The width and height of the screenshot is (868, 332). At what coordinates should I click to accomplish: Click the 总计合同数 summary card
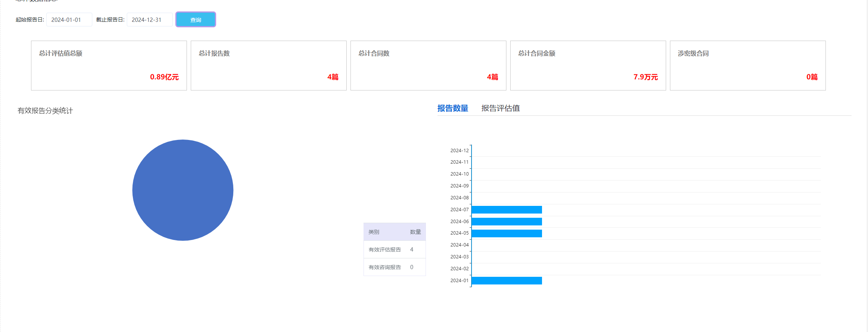[428, 66]
